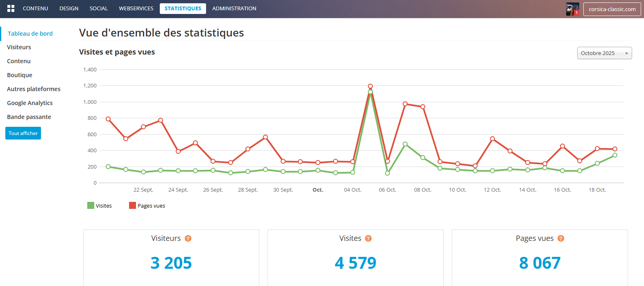
Task: Open Bande passante sidebar link
Action: pyautogui.click(x=29, y=117)
